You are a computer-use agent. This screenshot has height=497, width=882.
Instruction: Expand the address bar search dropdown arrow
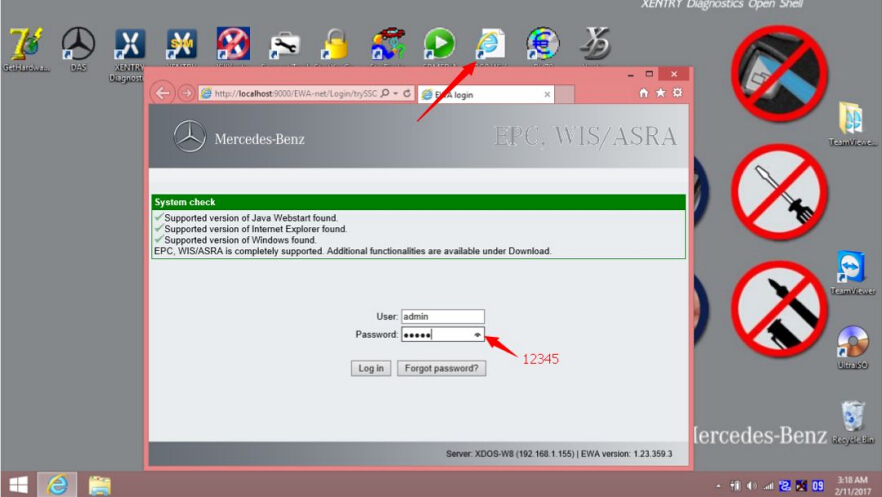pyautogui.click(x=396, y=93)
